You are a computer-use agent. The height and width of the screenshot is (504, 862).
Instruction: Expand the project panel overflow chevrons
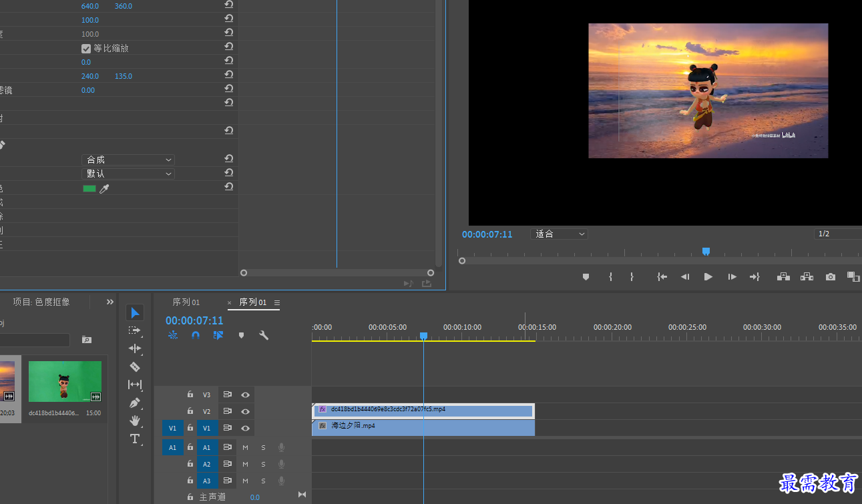point(110,302)
